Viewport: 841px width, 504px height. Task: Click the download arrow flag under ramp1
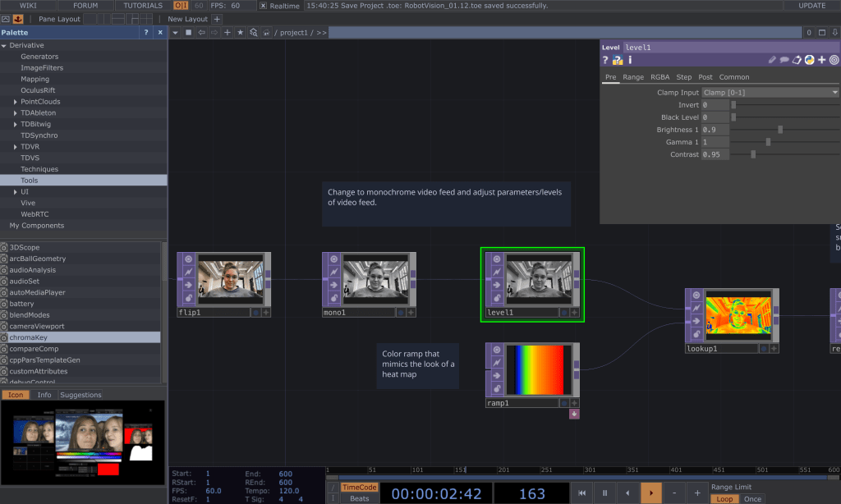[x=573, y=414]
